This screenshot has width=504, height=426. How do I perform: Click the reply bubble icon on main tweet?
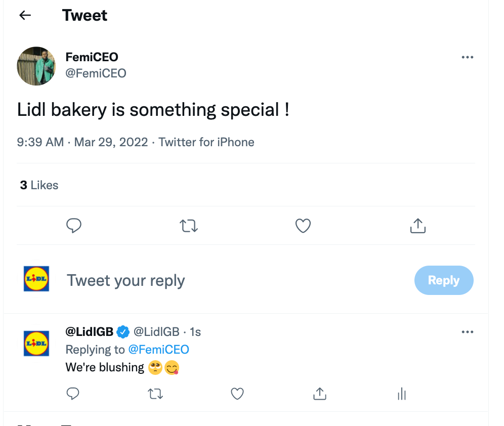(x=73, y=226)
